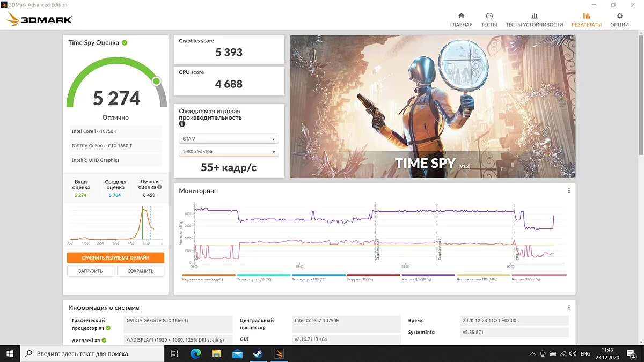This screenshot has height=362, width=644.
Task: Expand the GTA V game dropdown
Action: [x=229, y=138]
